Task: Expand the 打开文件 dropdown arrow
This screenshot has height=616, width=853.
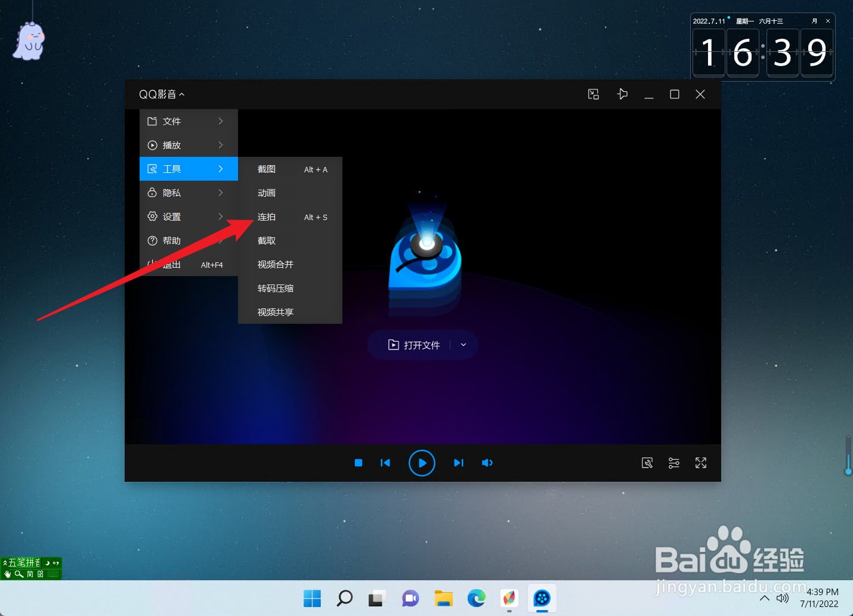Action: point(463,345)
